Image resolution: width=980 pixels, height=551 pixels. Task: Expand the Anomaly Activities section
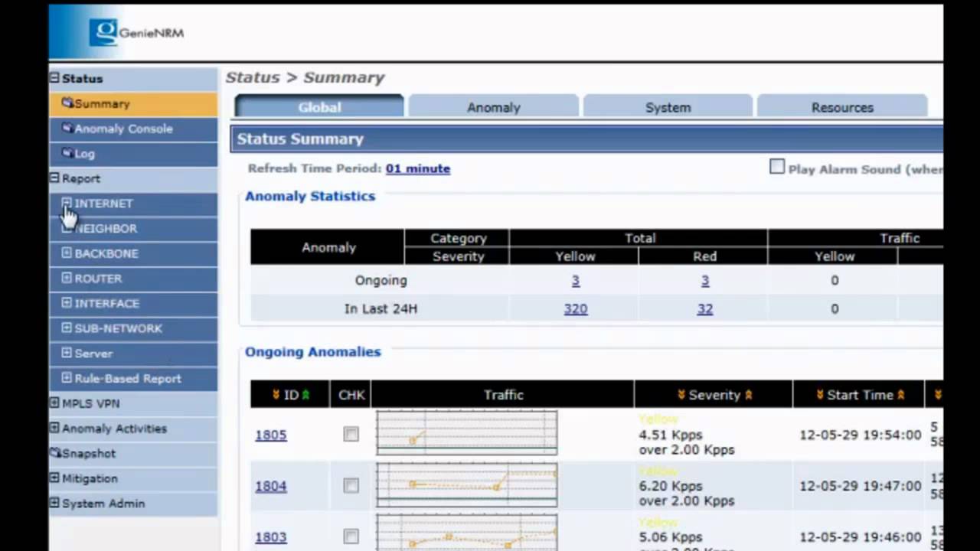pos(54,429)
